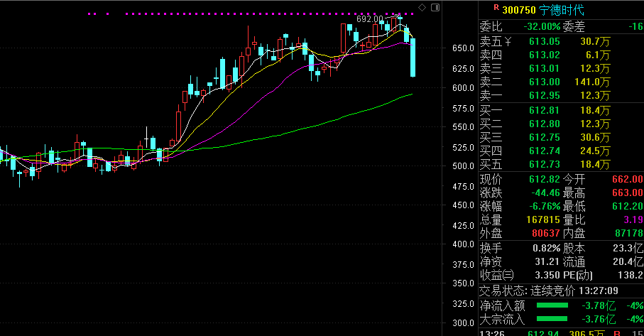The width and height of the screenshot is (644, 336).
Task: Select the 现价 value 612.82
Action: 544,179
